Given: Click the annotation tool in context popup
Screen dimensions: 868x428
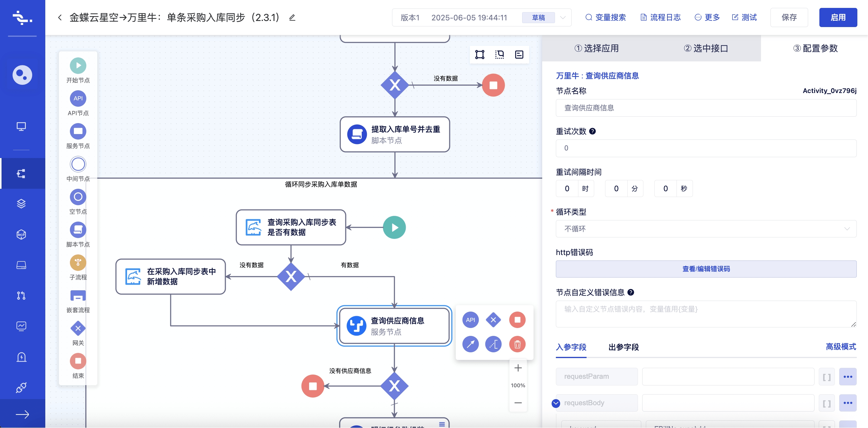Looking at the screenshot, I should coord(493,344).
